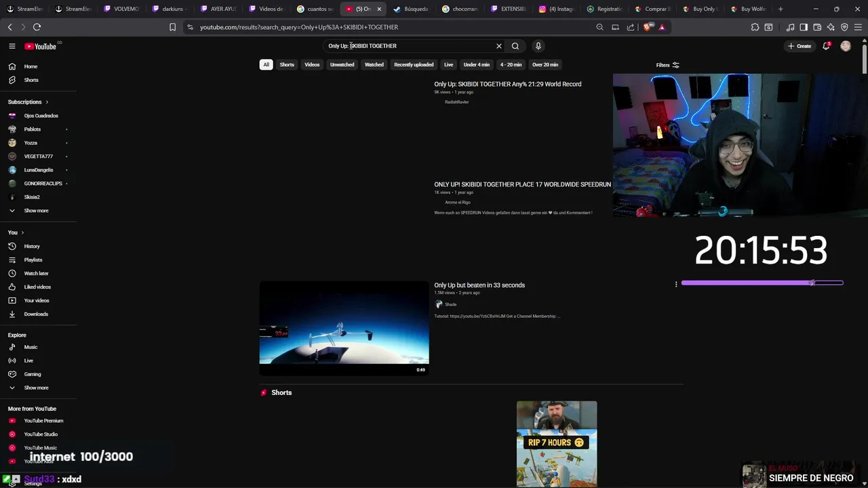Open Brave Shields lion icon
This screenshot has width=868, height=488.
648,27
